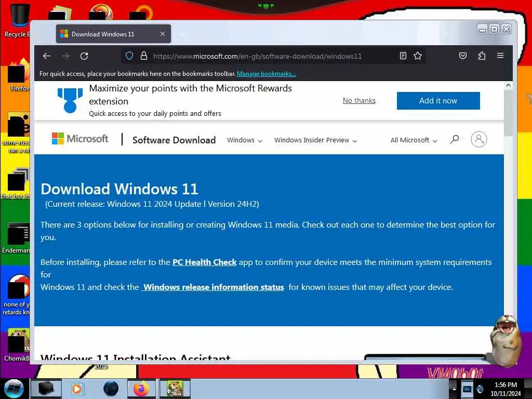Viewport: 532px width, 399px height.
Task: Open a new tab with plus button
Action: 182,34
